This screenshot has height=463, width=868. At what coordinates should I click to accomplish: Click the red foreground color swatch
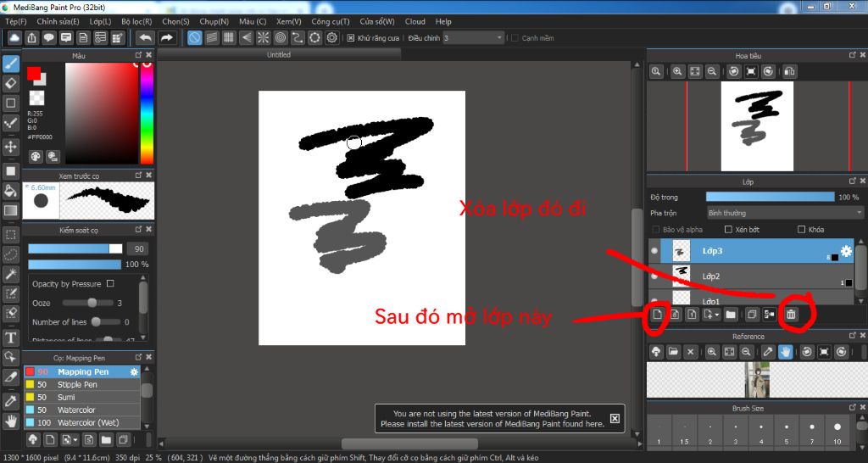[34, 73]
